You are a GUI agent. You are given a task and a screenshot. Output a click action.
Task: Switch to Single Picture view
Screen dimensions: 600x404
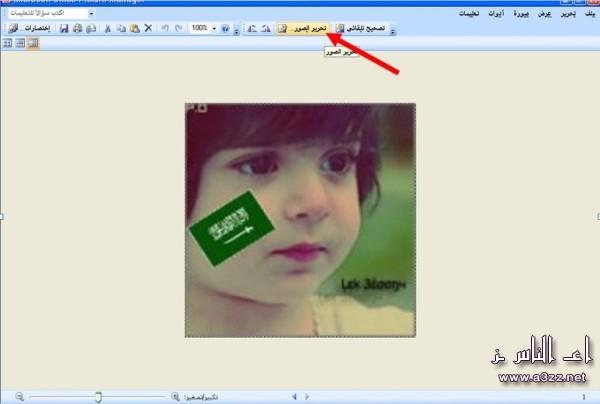33,44
